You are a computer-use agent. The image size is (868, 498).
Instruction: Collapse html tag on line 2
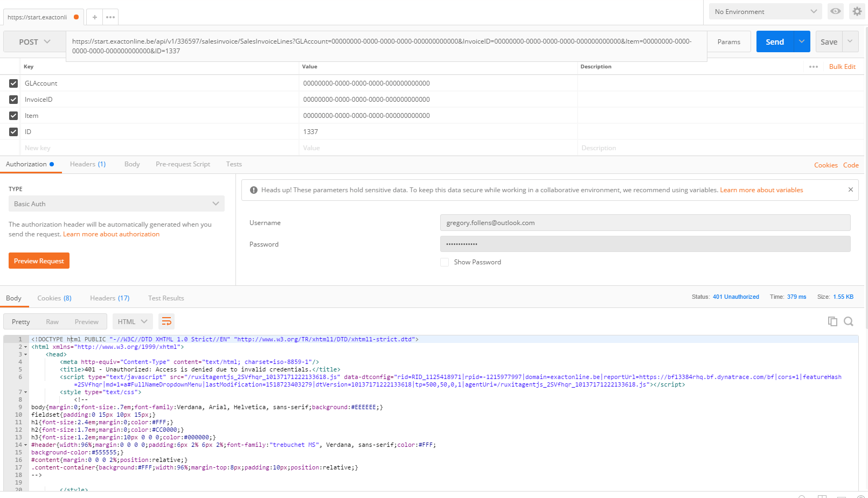[25, 347]
